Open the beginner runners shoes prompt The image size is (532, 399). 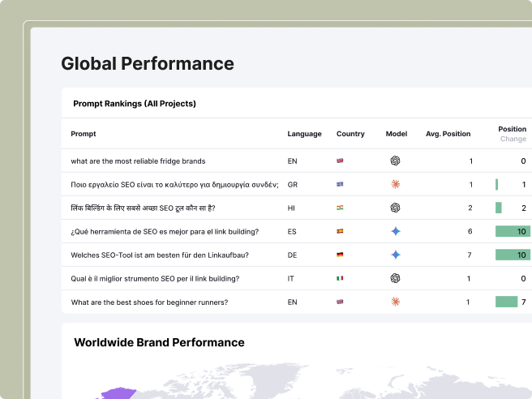149,302
